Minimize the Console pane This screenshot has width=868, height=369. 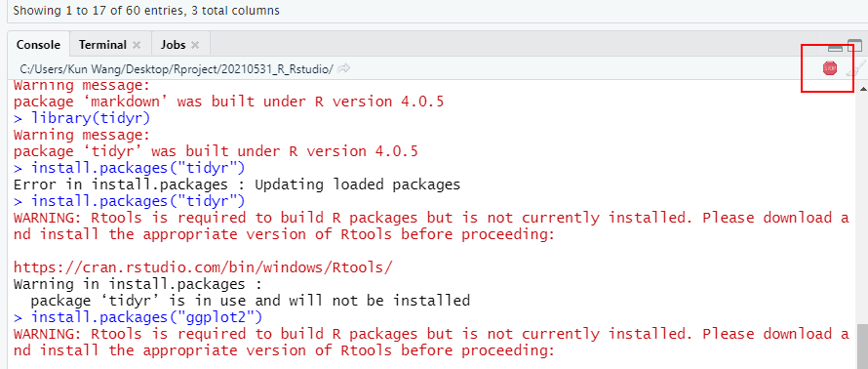[x=835, y=48]
